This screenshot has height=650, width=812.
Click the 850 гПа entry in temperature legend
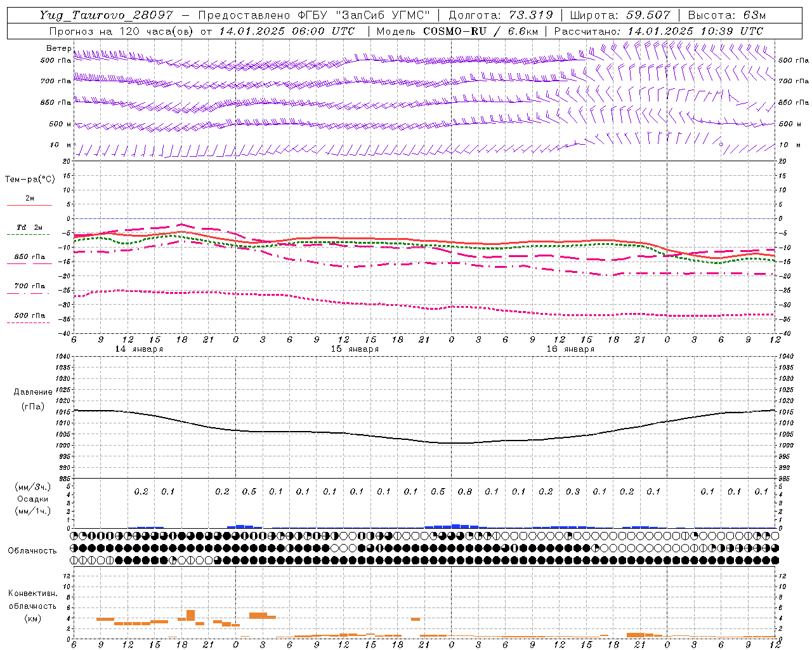click(30, 257)
